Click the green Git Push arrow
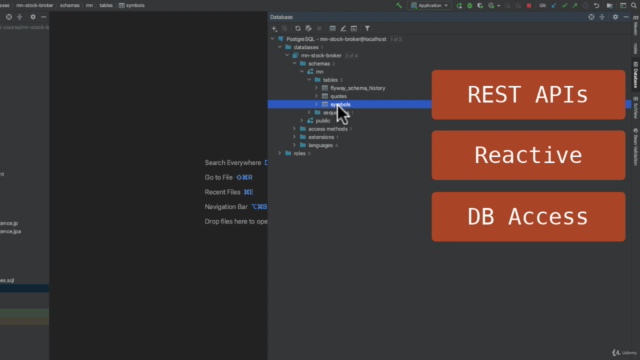 click(x=575, y=5)
